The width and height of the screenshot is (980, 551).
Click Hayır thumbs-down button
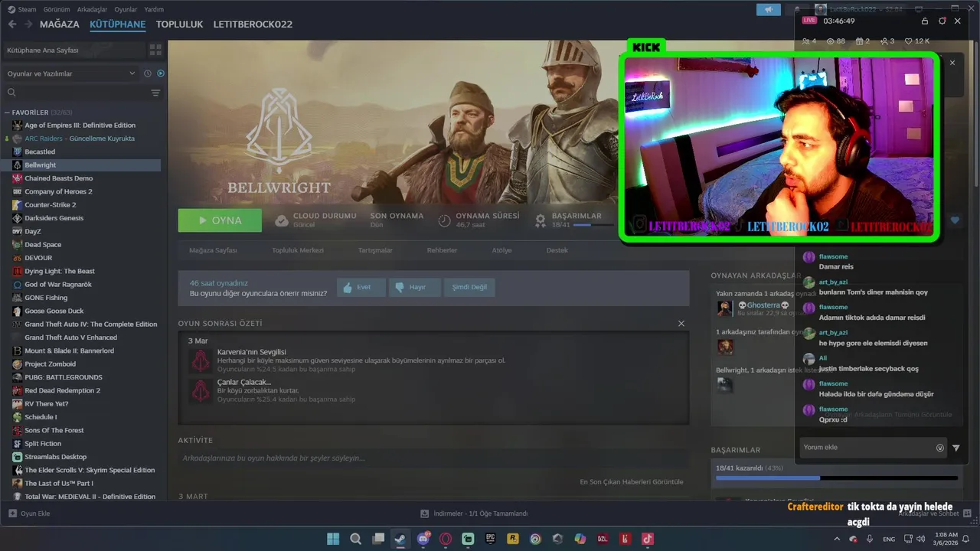pyautogui.click(x=414, y=287)
